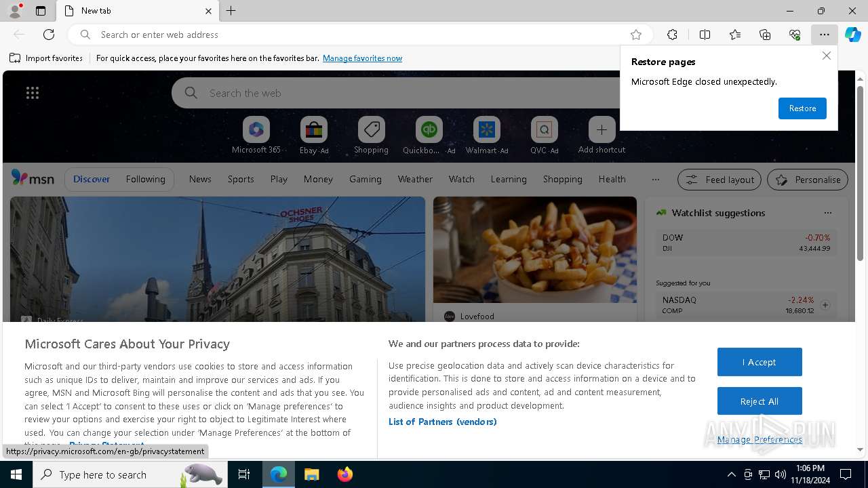Expand more MSN categories ellipsis
Viewport: 868px width, 488px height.
tap(655, 180)
